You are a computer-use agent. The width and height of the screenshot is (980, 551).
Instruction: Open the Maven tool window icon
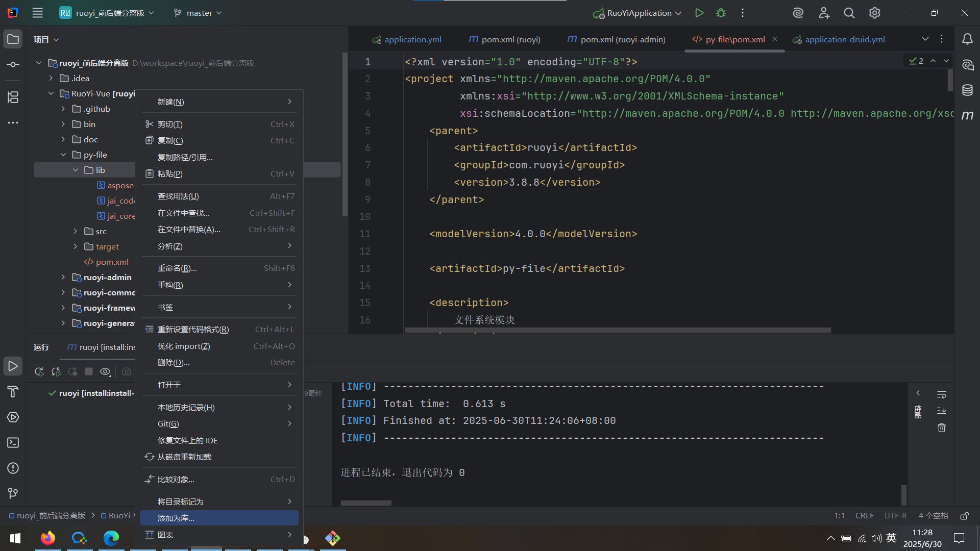point(967,115)
